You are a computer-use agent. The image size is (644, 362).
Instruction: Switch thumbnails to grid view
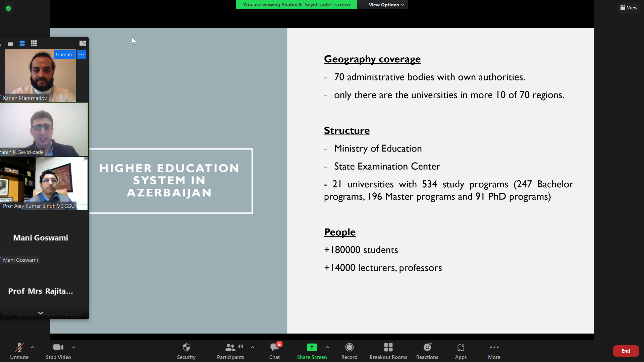click(x=34, y=44)
